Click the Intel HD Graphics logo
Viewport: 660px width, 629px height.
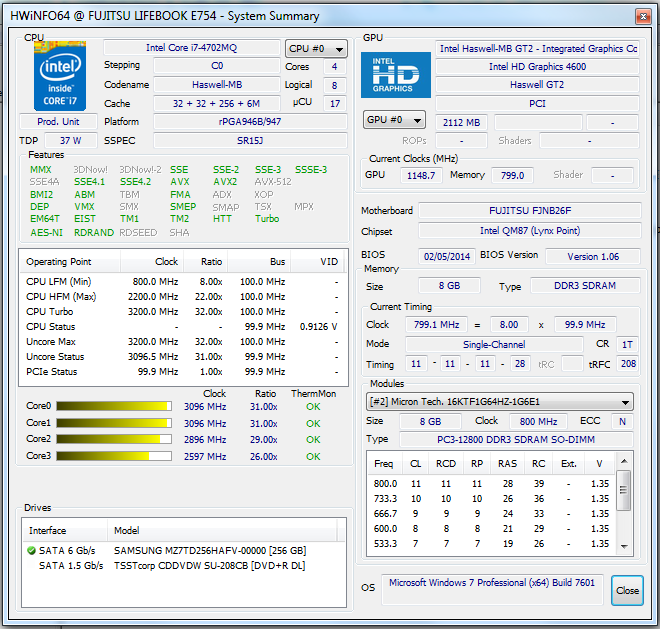pos(396,75)
